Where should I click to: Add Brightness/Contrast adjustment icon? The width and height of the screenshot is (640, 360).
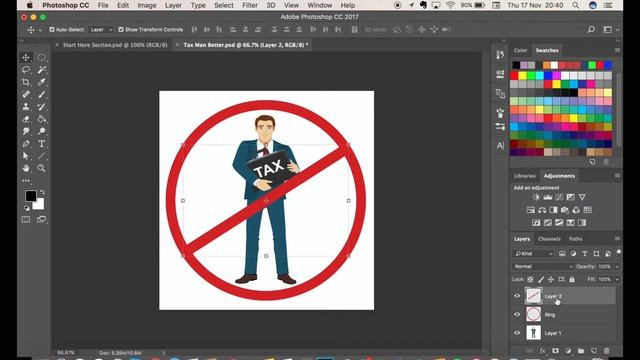coord(536,197)
